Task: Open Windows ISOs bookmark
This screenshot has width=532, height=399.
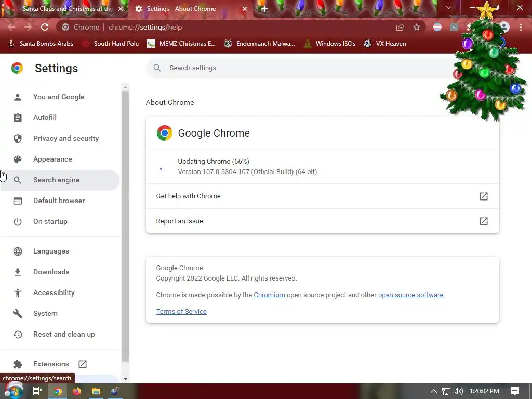Action: (329, 44)
